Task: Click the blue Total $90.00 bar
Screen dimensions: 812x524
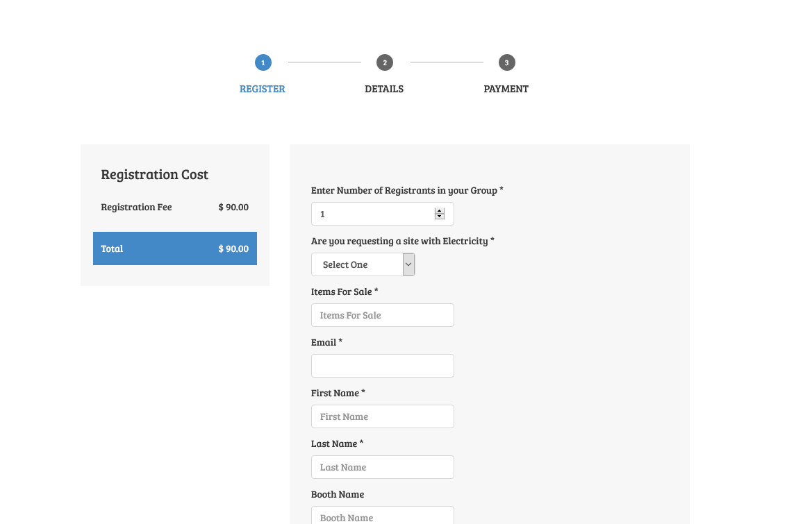Action: click(175, 248)
